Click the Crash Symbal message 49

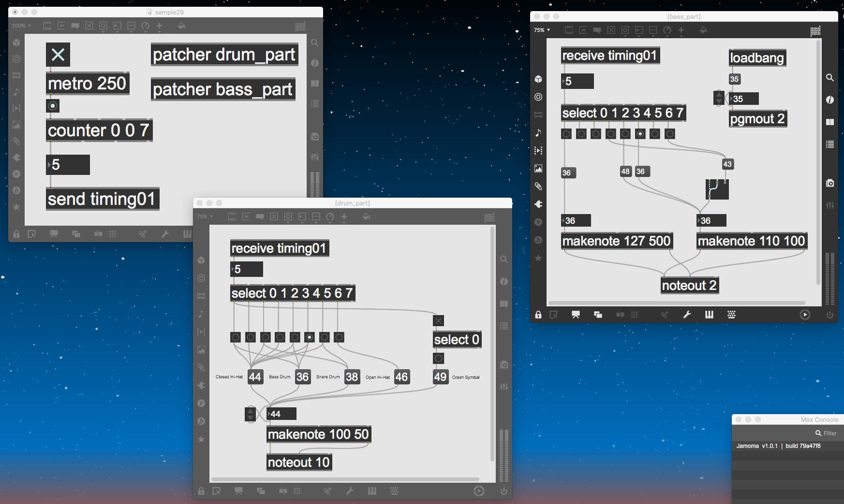pyautogui.click(x=440, y=377)
